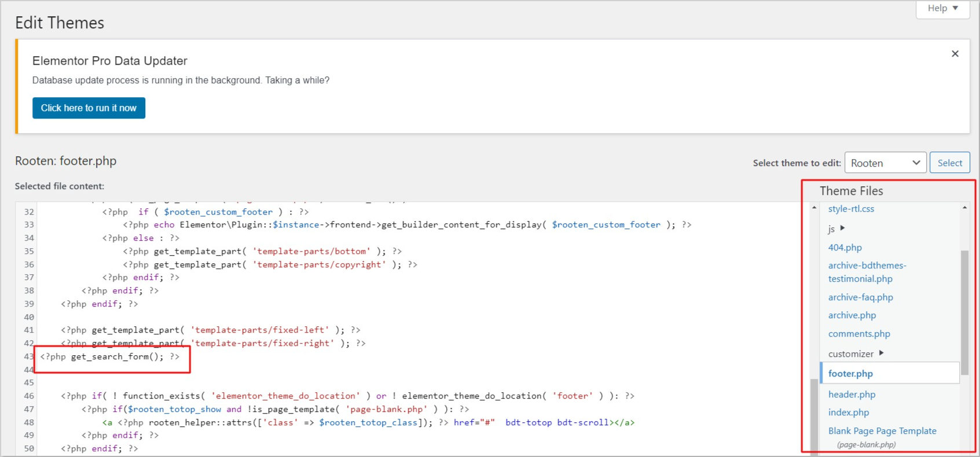Place cursor on line 43 get_search_form code
The image size is (980, 457).
coord(110,357)
